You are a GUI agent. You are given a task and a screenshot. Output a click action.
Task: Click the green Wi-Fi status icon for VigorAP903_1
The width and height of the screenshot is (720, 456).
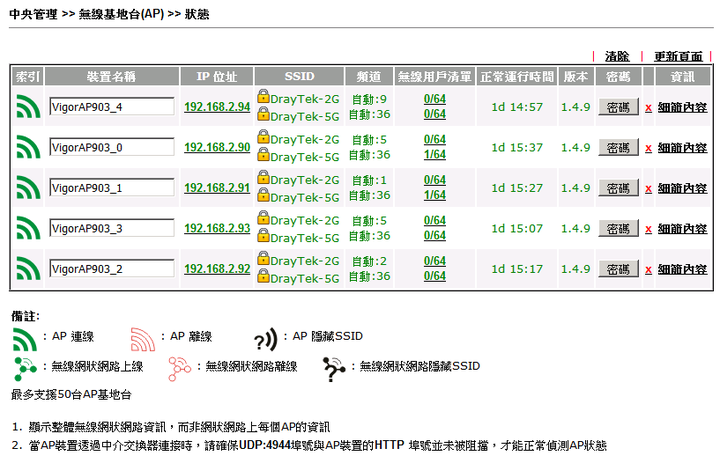pyautogui.click(x=28, y=187)
